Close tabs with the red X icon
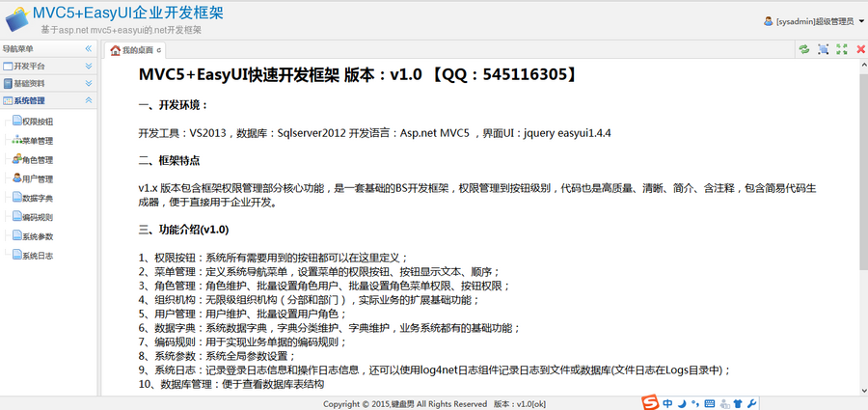Image resolution: width=868 pixels, height=410 pixels. click(x=861, y=49)
